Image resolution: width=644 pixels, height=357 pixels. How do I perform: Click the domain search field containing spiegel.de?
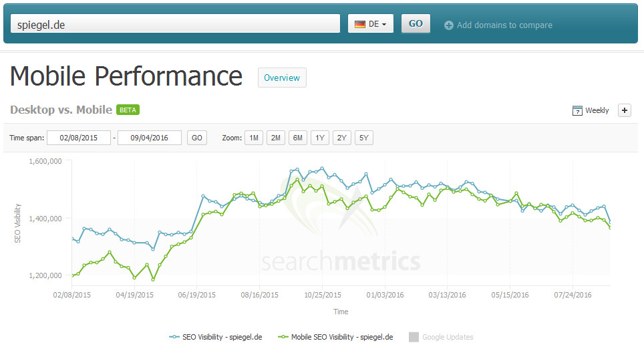point(175,24)
